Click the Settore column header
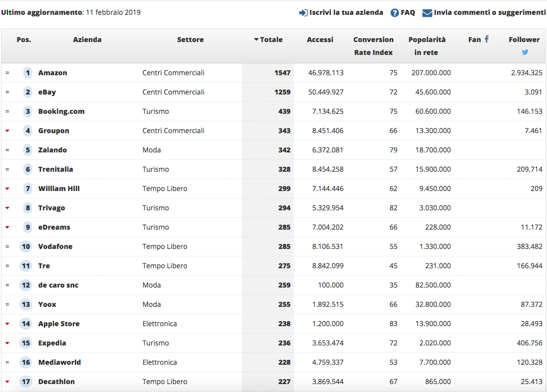Viewport: 547px width, 392px height. 190,40
